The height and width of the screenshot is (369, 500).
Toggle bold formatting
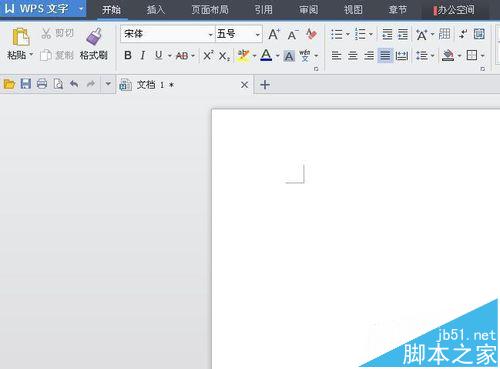(128, 55)
